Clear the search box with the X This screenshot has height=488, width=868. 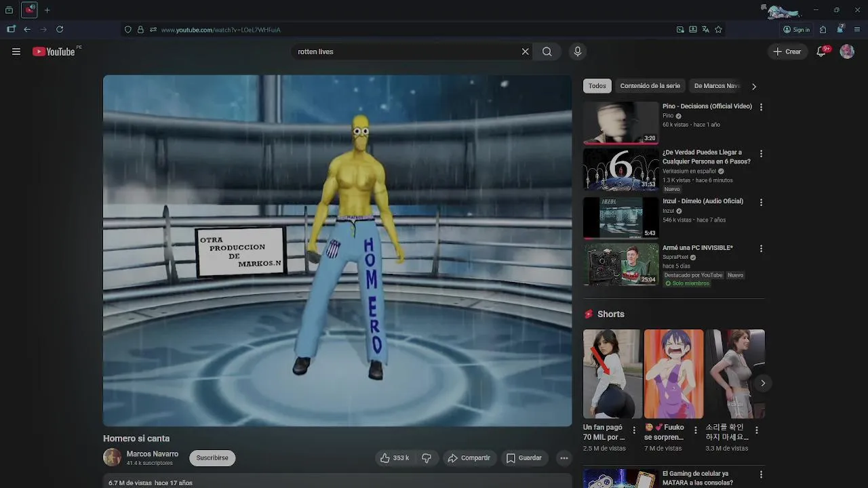point(525,52)
